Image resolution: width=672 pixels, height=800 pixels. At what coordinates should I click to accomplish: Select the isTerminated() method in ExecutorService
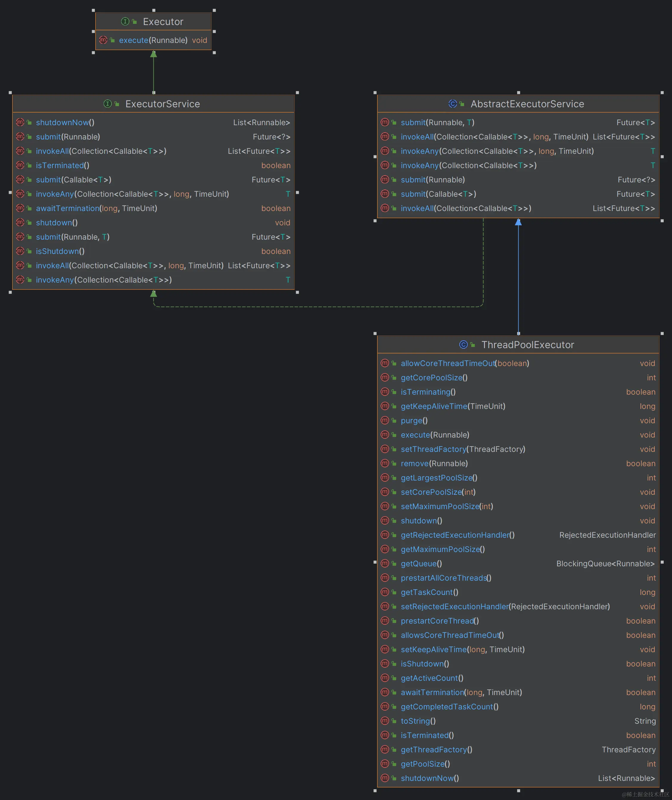click(x=63, y=165)
